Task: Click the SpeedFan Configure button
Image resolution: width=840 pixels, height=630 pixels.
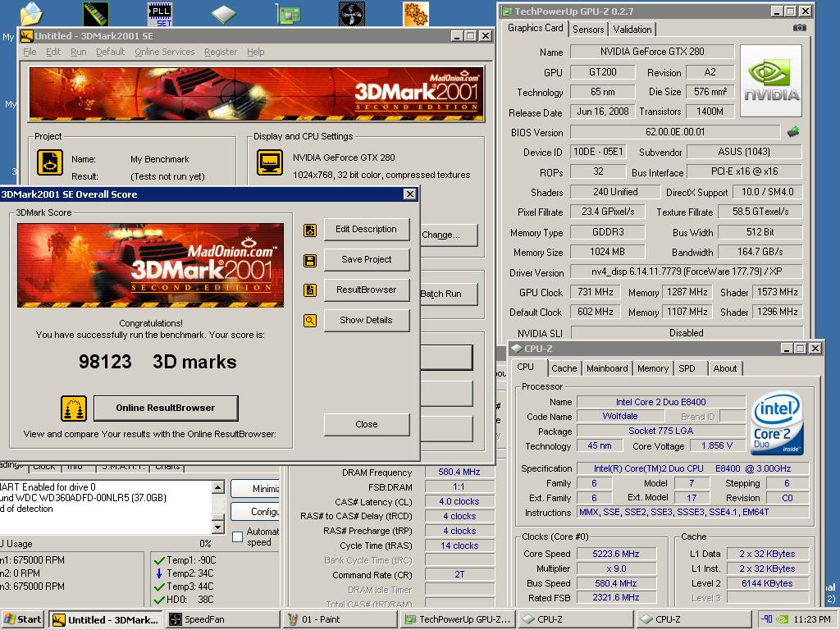Action: tap(256, 512)
